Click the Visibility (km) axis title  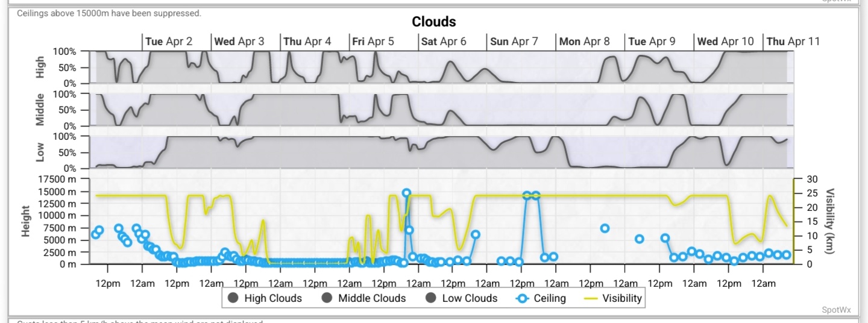[831, 221]
